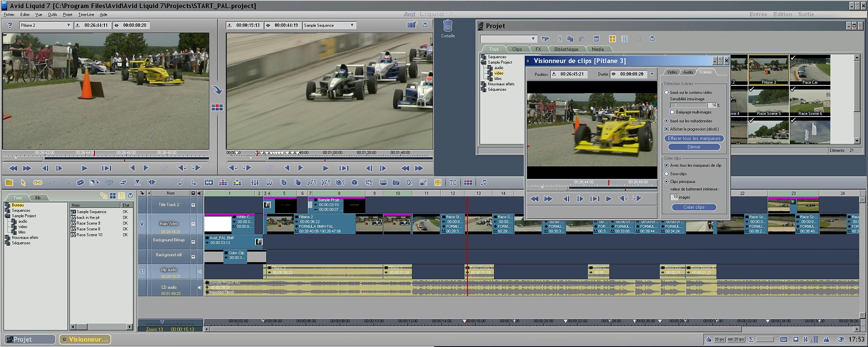This screenshot has width=868, height=347.
Task: Open the Fichier menu
Action: 9,14
